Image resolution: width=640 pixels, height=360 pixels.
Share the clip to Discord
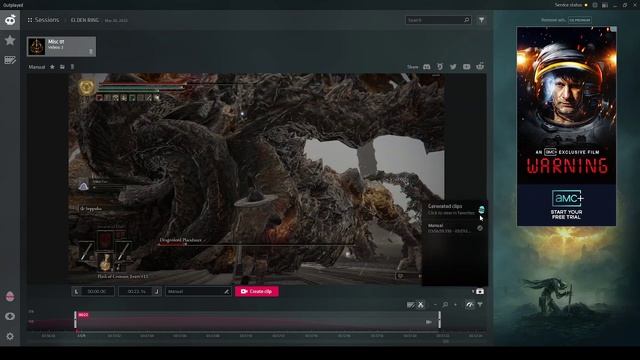click(x=427, y=67)
